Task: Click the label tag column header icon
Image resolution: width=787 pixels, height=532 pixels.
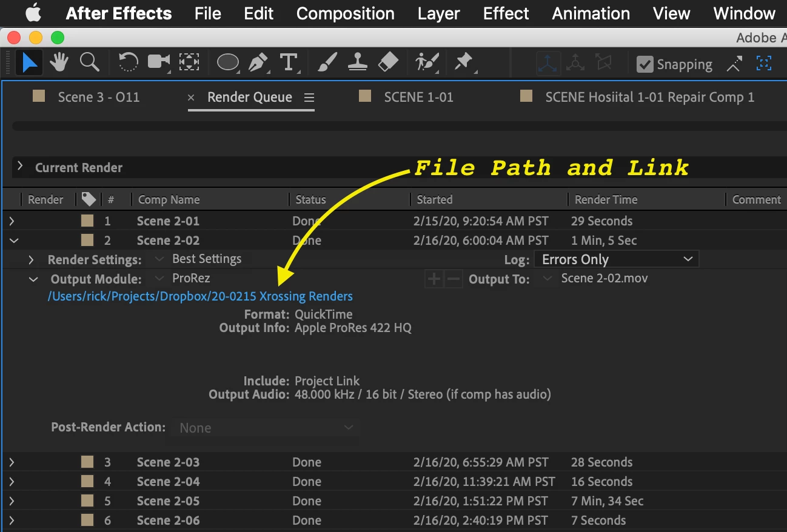Action: pyautogui.click(x=89, y=199)
